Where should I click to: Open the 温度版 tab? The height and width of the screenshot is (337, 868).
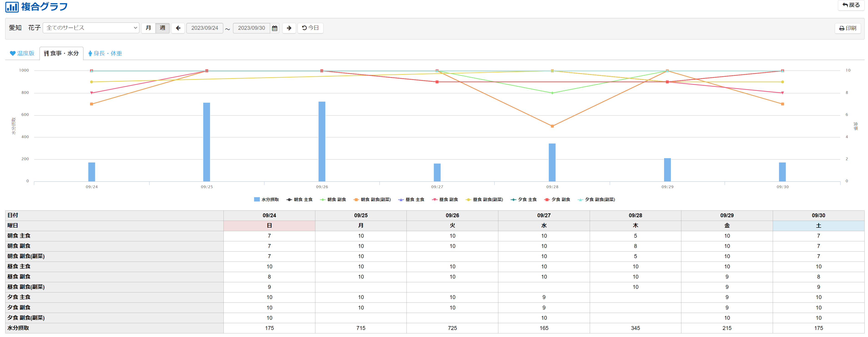pos(22,54)
